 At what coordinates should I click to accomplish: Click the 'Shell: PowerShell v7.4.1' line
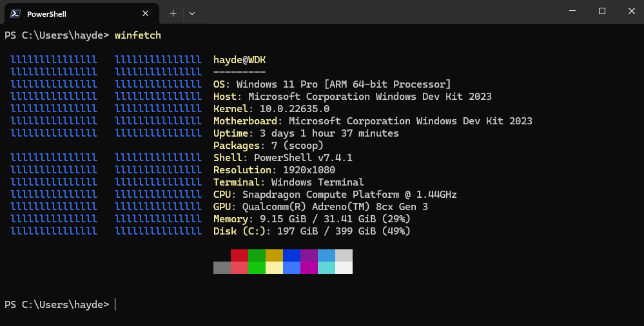coord(282,158)
